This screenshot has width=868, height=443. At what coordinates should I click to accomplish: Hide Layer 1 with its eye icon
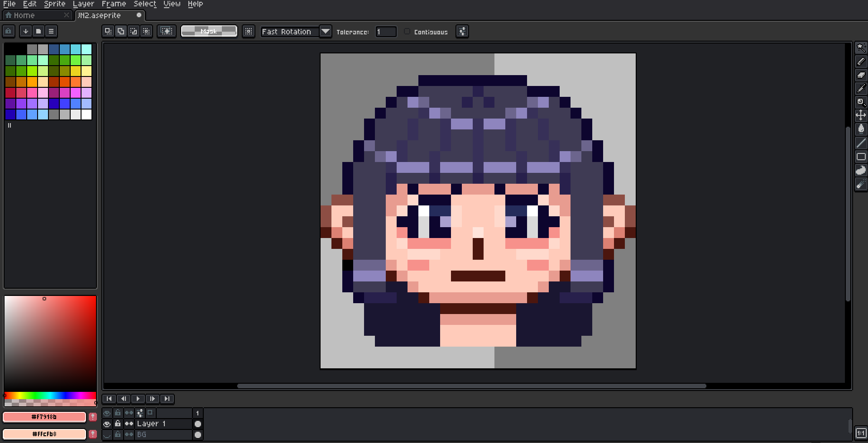point(107,424)
